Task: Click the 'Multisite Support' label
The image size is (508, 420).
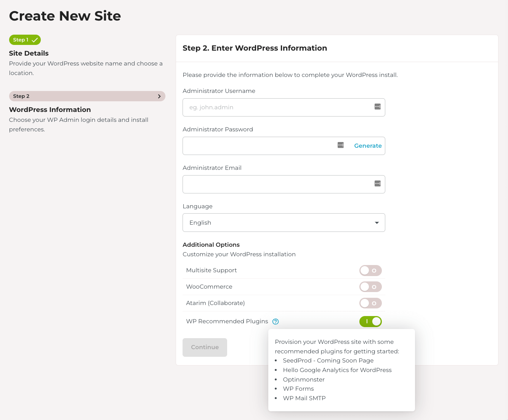Action: [212, 270]
